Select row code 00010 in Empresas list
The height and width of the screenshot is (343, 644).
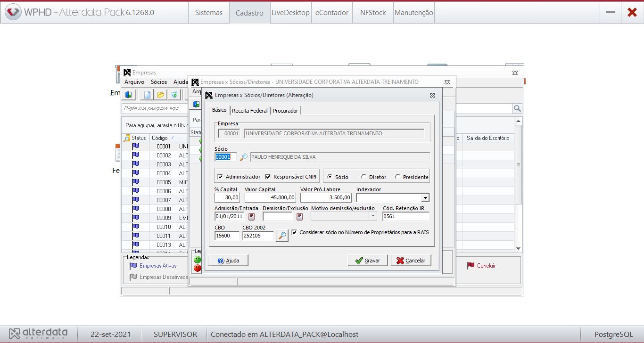coord(164,227)
